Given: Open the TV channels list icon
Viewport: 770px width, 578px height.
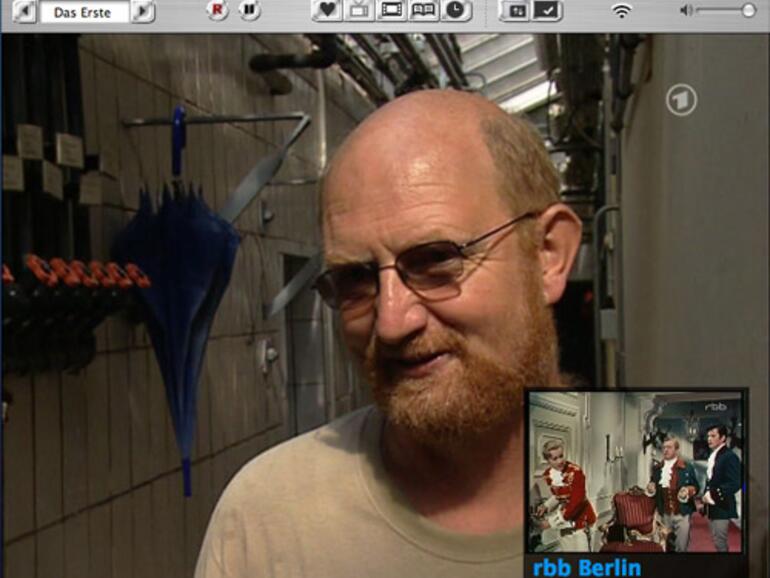Looking at the screenshot, I should tap(359, 10).
